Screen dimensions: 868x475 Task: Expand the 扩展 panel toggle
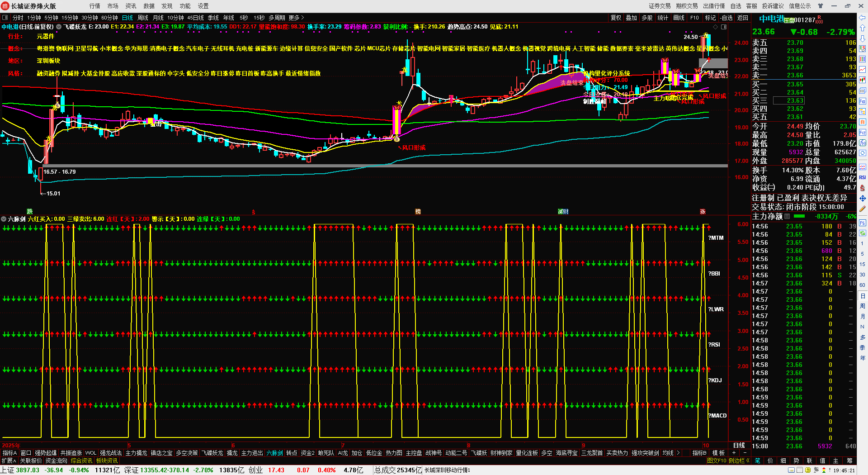[x=9, y=461]
